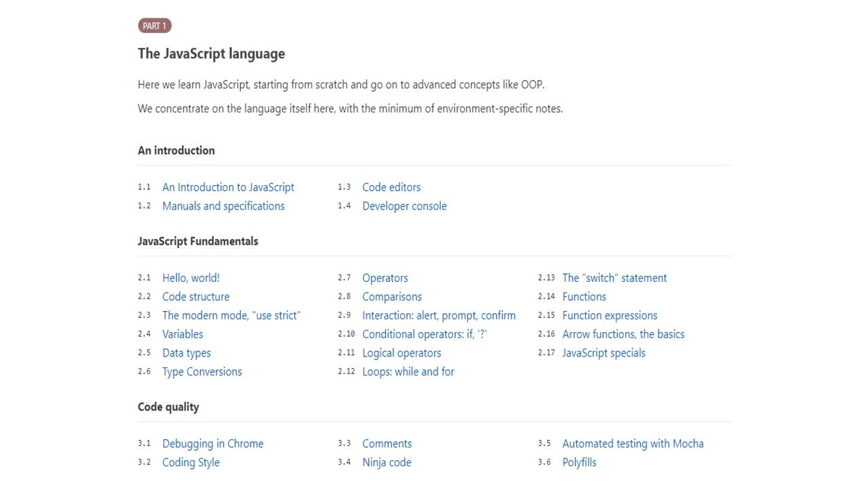Click the 2.13 chapter number
This screenshot has height=488, width=868.
coord(547,278)
